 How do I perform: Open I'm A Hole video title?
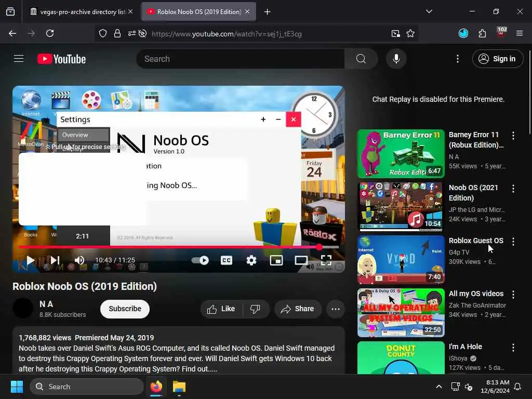(x=465, y=347)
